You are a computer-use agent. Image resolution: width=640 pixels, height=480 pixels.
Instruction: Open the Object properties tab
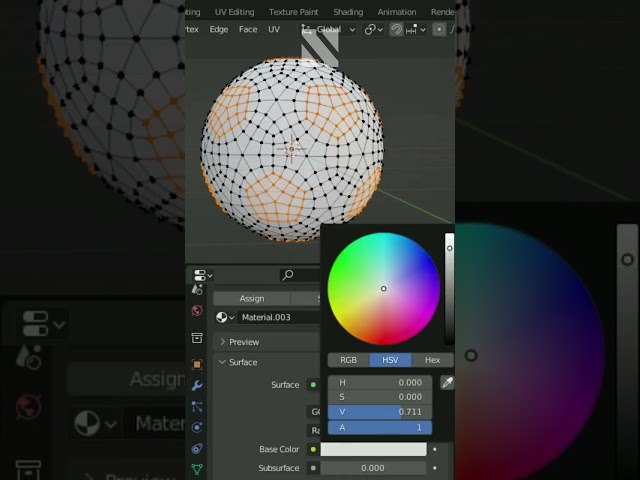point(197,364)
